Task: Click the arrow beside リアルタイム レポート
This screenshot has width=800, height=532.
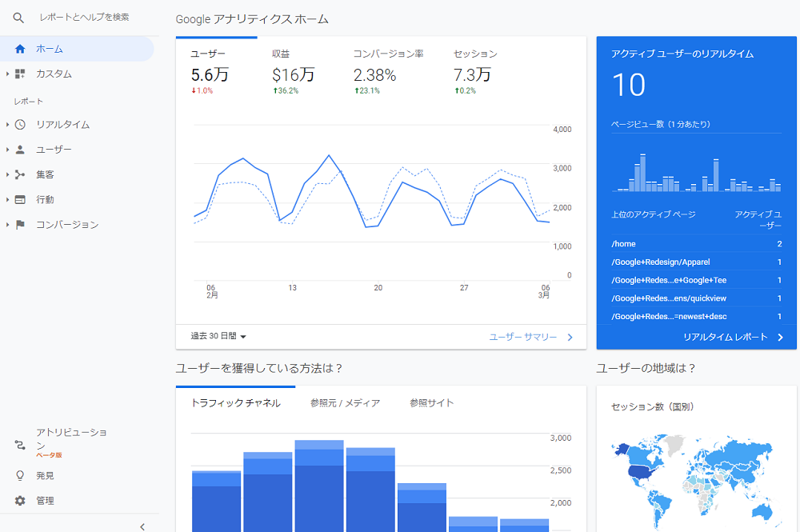Action: click(x=780, y=337)
